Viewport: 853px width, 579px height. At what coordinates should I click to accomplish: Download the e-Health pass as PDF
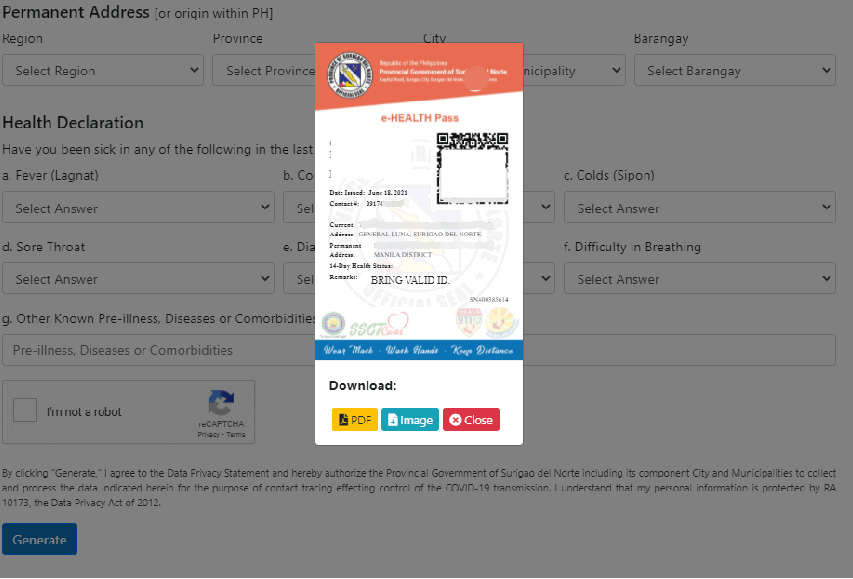click(x=354, y=420)
